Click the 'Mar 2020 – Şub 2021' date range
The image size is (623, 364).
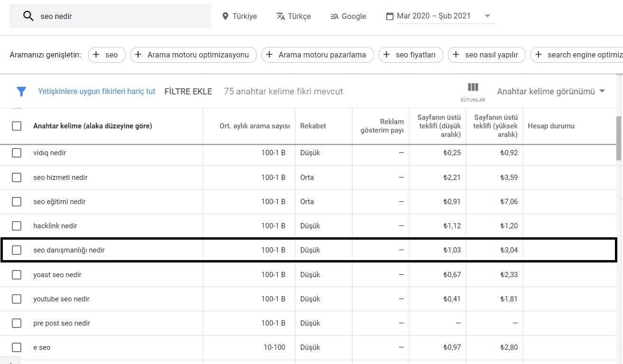click(434, 16)
